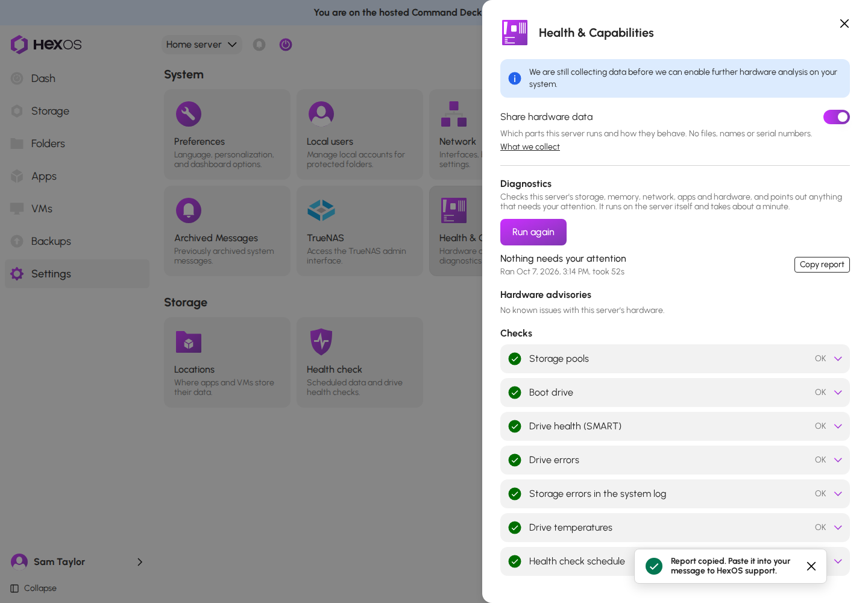Viewport: 868px width, 603px height.
Task: Open the Locations folder icon
Action: (189, 342)
